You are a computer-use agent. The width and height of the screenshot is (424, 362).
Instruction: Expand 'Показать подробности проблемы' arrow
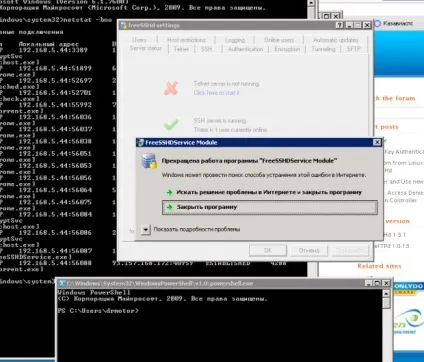146,229
